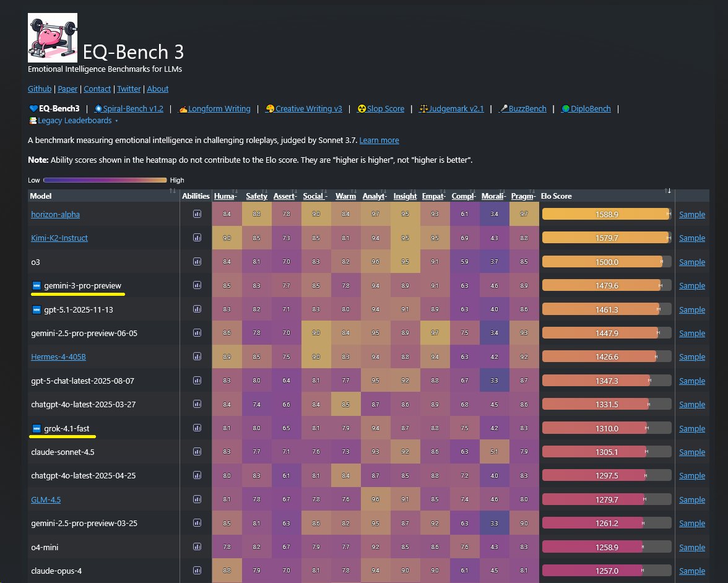Open abilities chart icon for GLM-4.5
Screen dimensions: 728x583
coord(197,499)
